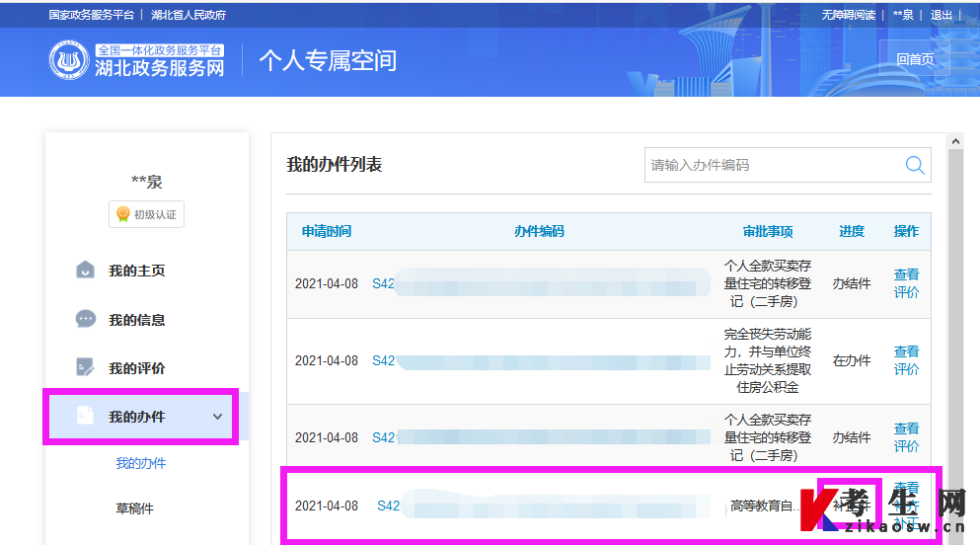Click the **泉 name in profile card
980x545 pixels.
pyautogui.click(x=147, y=182)
